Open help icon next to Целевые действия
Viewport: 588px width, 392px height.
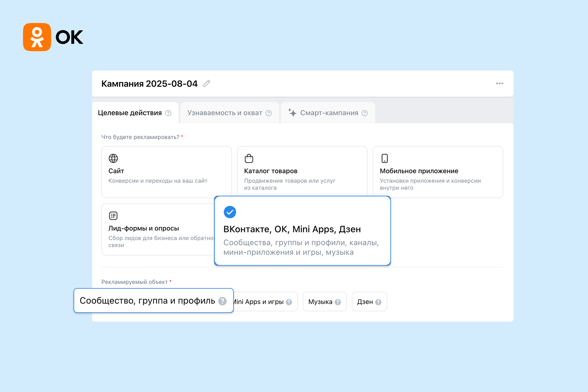click(x=168, y=113)
